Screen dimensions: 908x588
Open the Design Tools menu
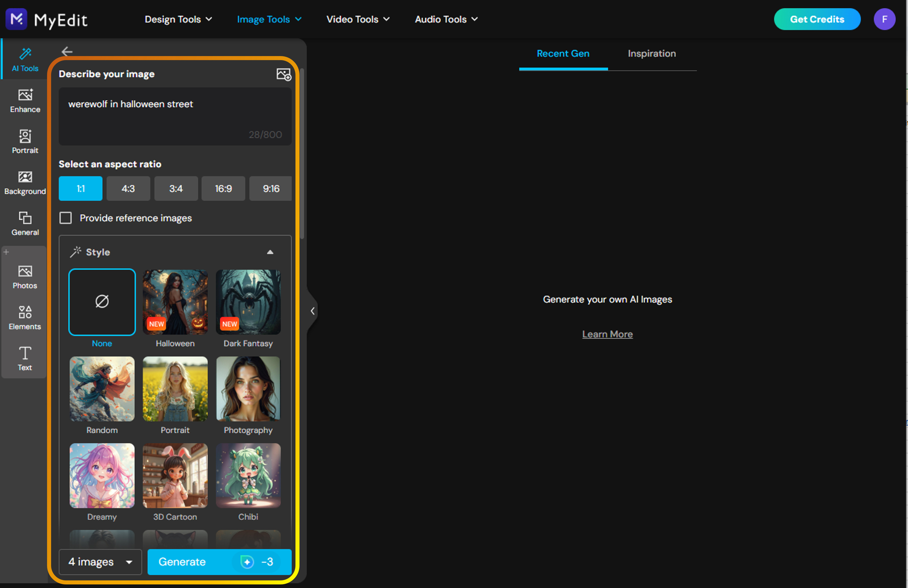coord(178,19)
